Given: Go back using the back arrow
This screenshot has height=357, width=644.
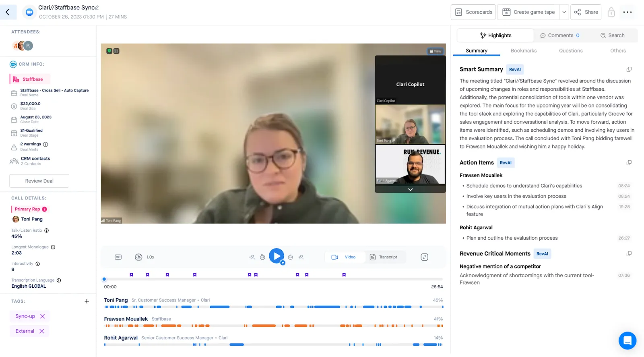Looking at the screenshot, I should tap(8, 12).
